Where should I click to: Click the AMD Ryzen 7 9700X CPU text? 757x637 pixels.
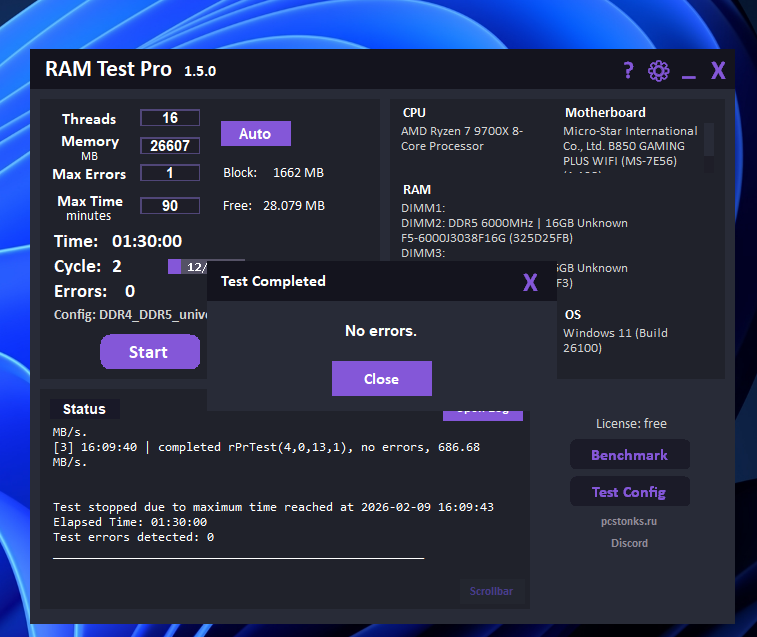click(x=462, y=139)
